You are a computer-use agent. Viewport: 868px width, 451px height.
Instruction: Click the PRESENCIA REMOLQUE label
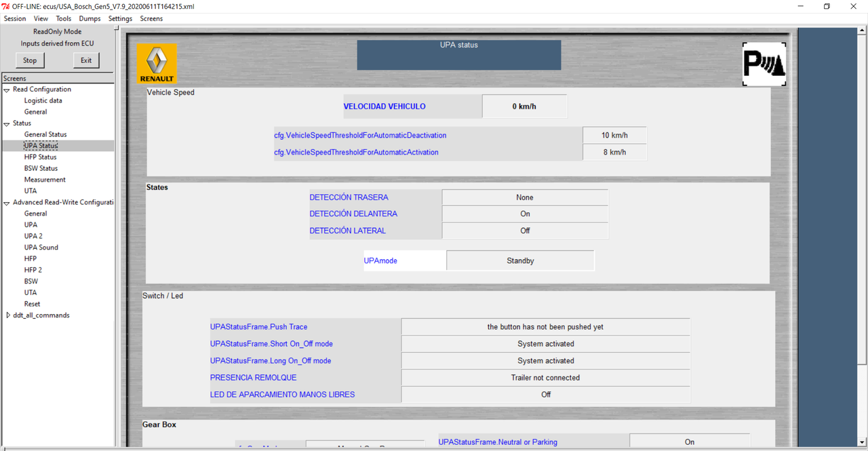point(253,378)
